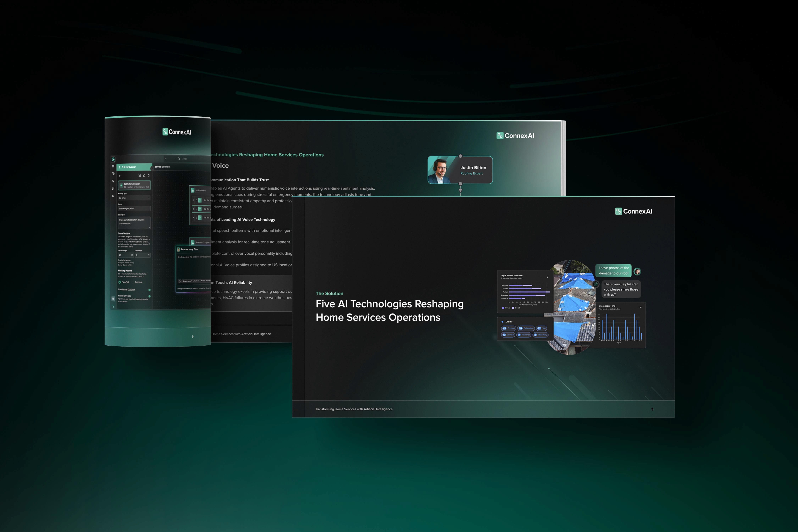Click table icon on Interaction Time card

(x=641, y=307)
